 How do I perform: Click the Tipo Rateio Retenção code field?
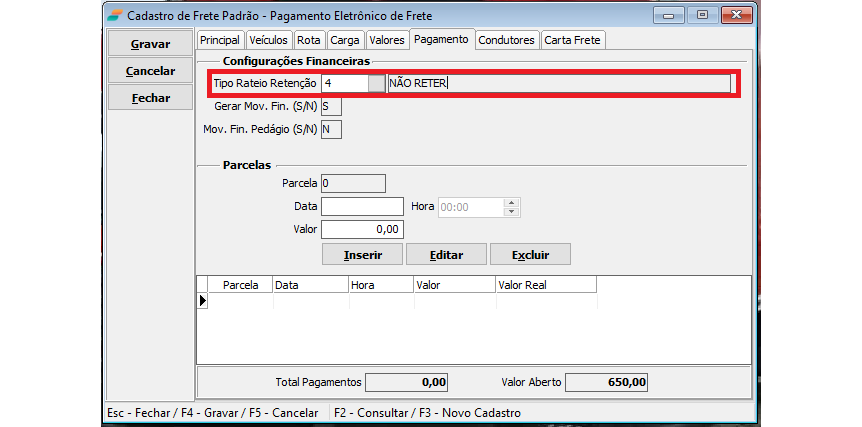[x=343, y=83]
